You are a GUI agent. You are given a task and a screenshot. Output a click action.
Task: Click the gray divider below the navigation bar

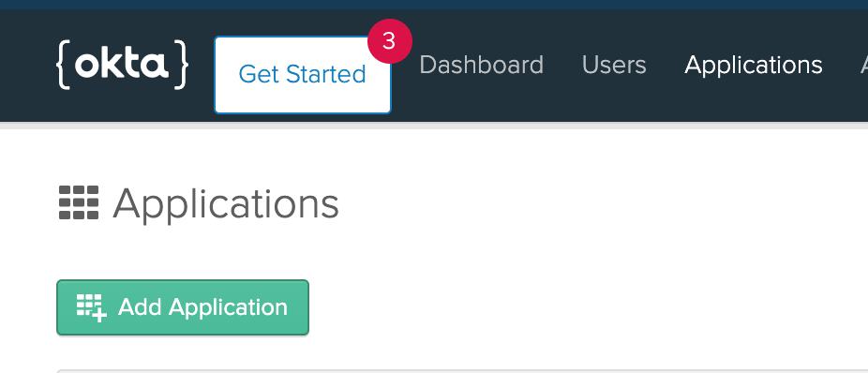pos(434,125)
